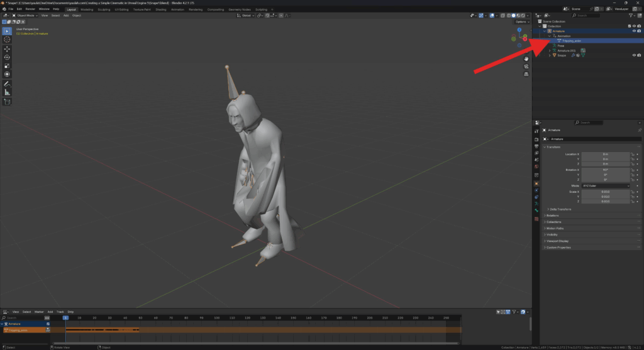The height and width of the screenshot is (350, 644).
Task: Choose the Measure tool
Action: point(7,92)
